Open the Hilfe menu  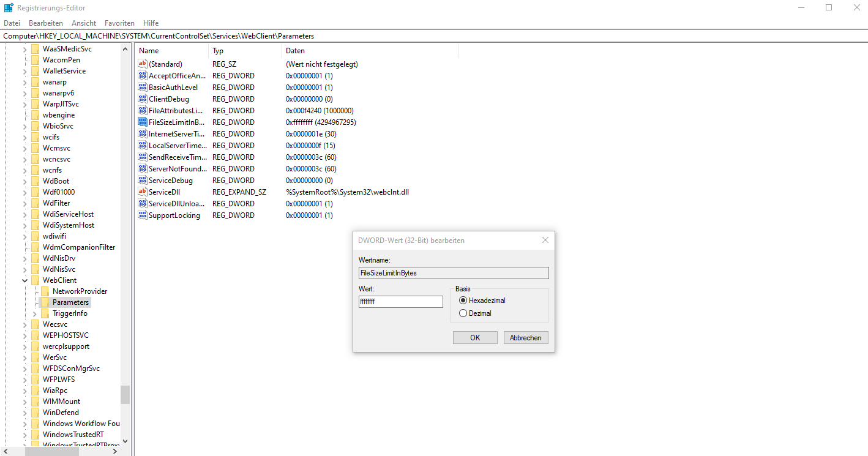(151, 23)
